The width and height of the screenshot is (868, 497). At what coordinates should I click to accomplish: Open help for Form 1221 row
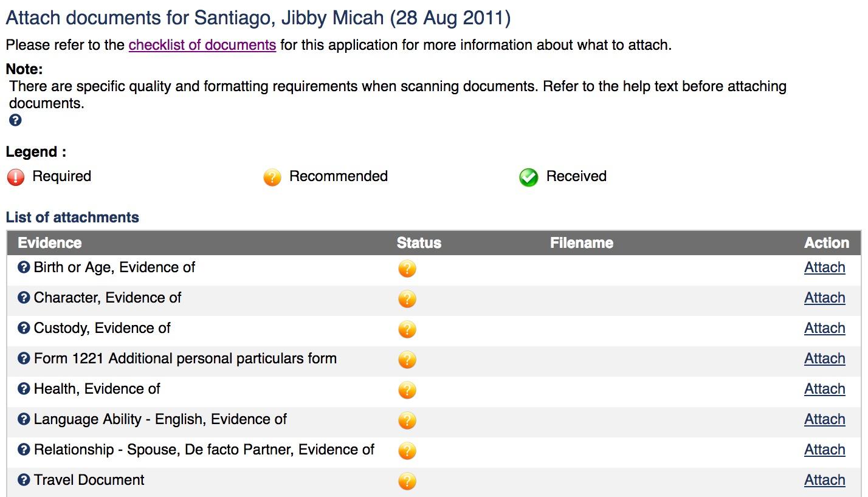pos(24,358)
